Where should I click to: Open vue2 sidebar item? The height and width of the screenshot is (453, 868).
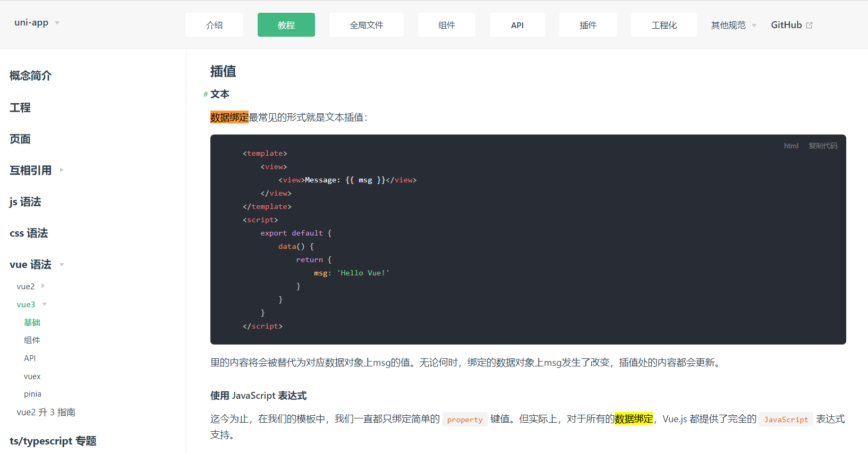click(x=25, y=286)
